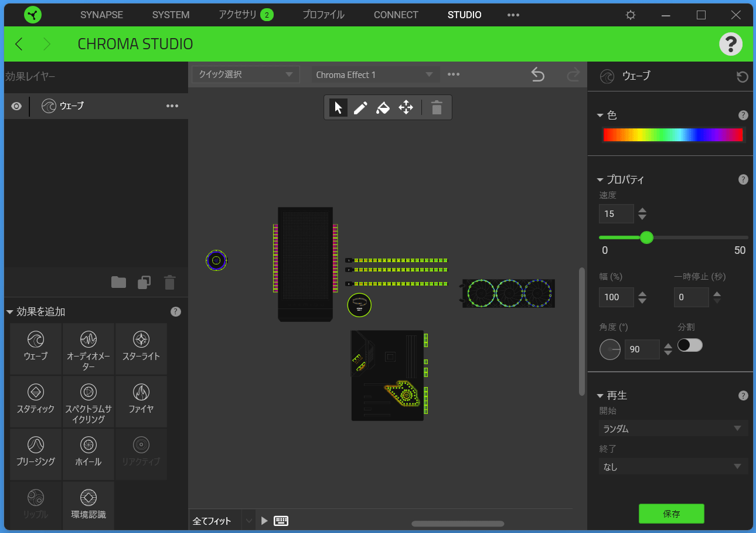Open the プロファイル tab
The height and width of the screenshot is (533, 756).
point(323,15)
